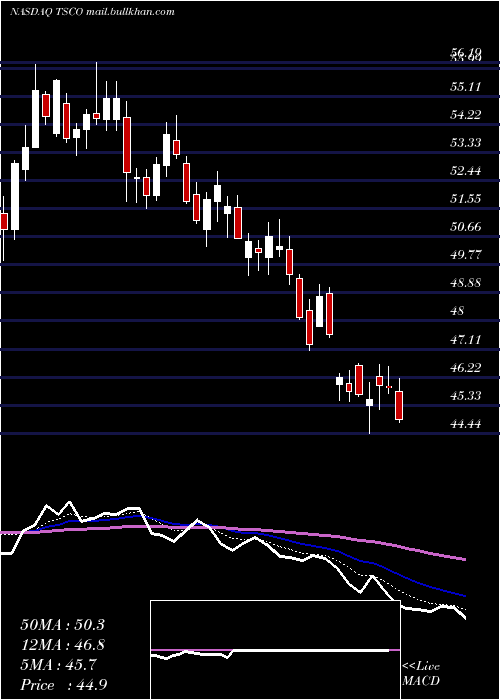Image resolution: width=500 pixels, height=700 pixels.
Task: Click the 46.22 price axis label
Action: click(x=466, y=368)
